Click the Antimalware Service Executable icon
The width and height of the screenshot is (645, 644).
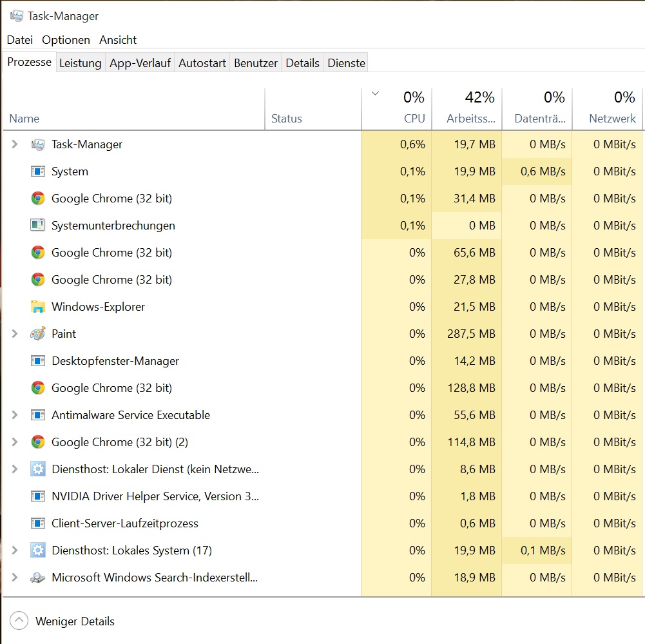[38, 415]
